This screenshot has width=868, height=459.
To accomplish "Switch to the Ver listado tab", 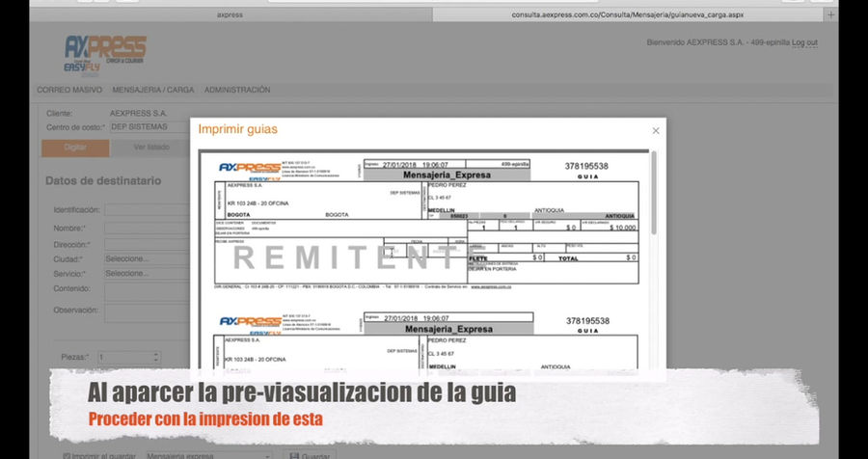I will [150, 148].
